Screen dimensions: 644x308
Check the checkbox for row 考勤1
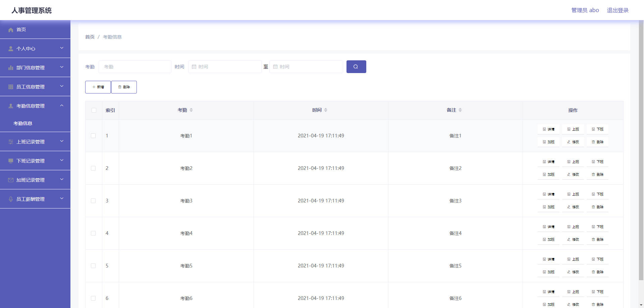[x=93, y=136]
